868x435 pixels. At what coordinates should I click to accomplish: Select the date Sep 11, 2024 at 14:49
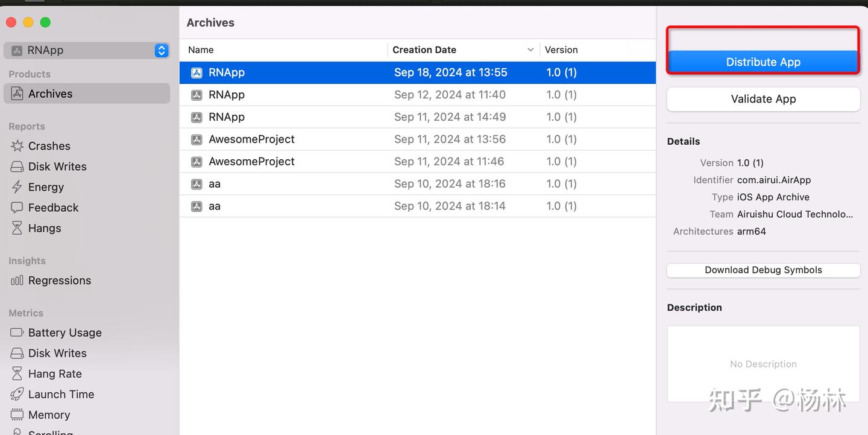click(x=450, y=117)
